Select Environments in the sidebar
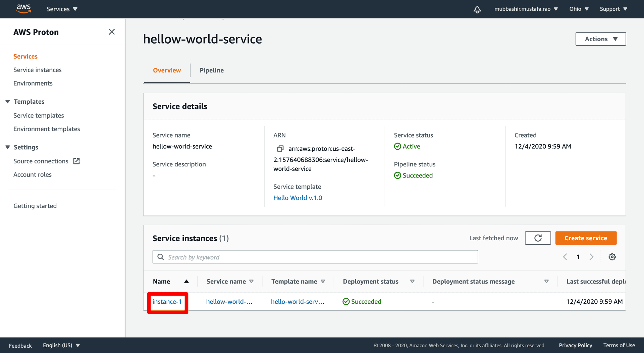The width and height of the screenshot is (644, 353). point(33,83)
